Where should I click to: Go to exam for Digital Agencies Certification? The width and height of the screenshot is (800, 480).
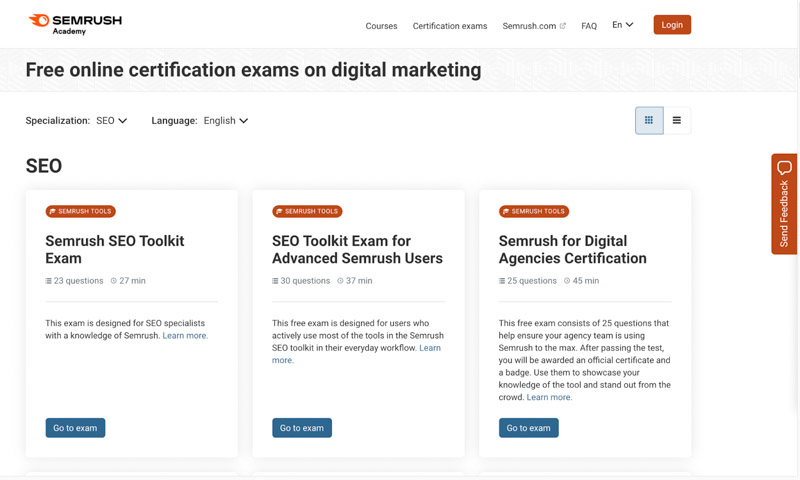528,428
